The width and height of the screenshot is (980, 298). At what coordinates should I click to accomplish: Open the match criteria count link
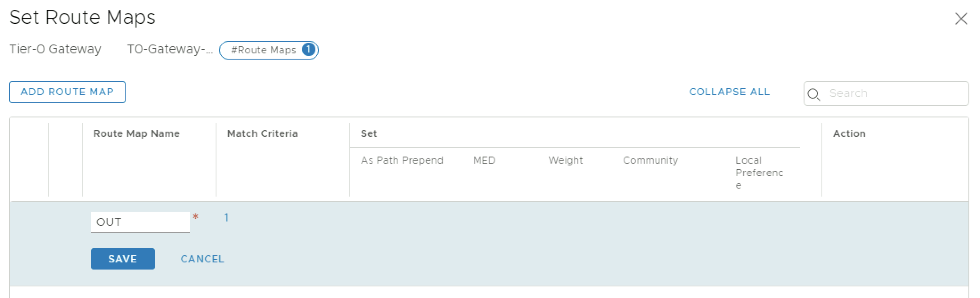[x=226, y=218]
